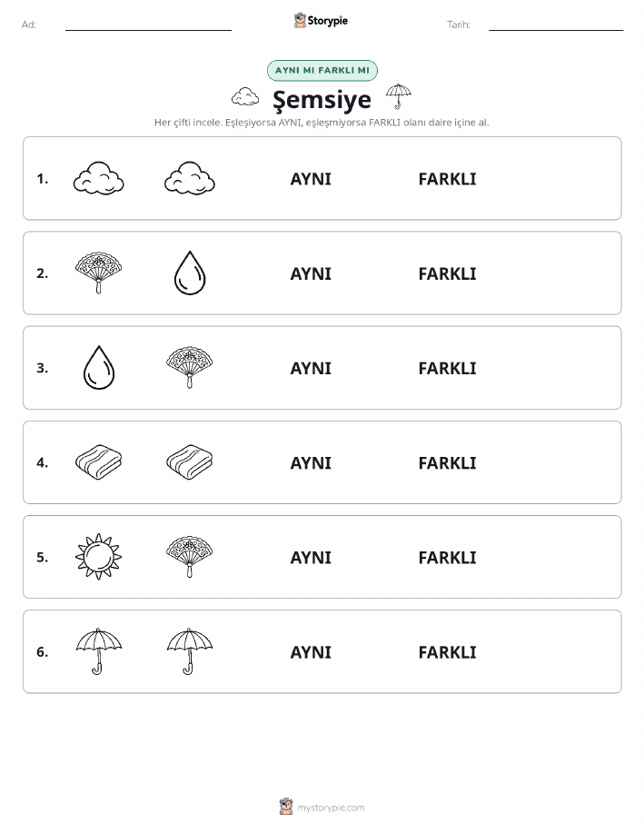This screenshot has height=833, width=644.
Task: Click the first umbrella in row 6
Action: (98, 652)
